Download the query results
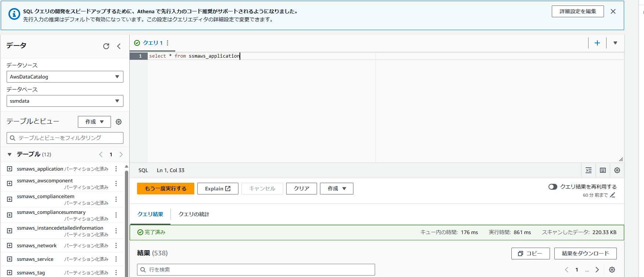This screenshot has width=644, height=277. [x=586, y=254]
